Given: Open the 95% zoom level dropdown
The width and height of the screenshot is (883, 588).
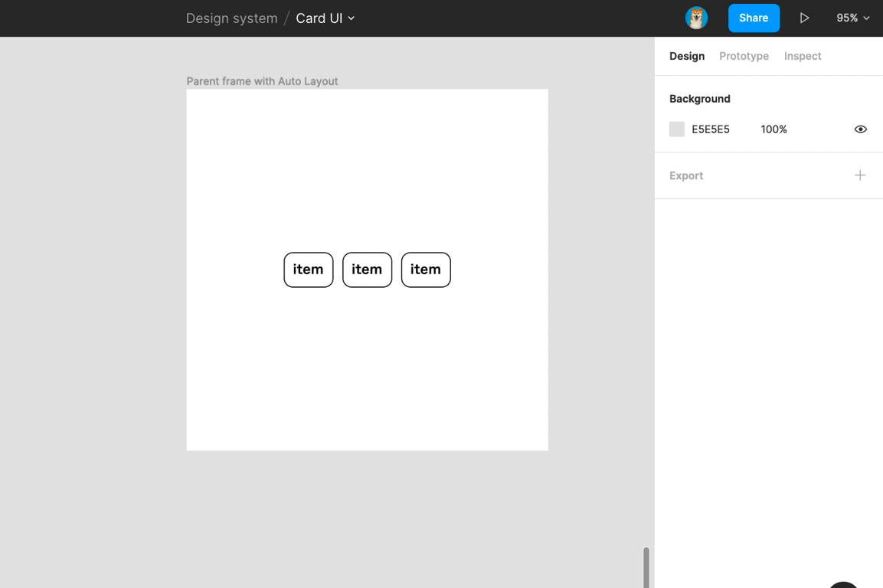Looking at the screenshot, I should [852, 18].
